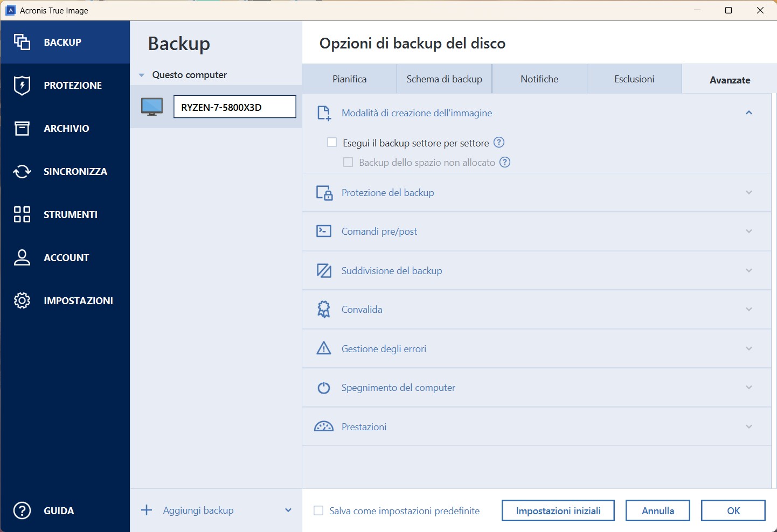This screenshot has height=532, width=777.
Task: Open the Esclusioni tab
Action: pos(634,79)
